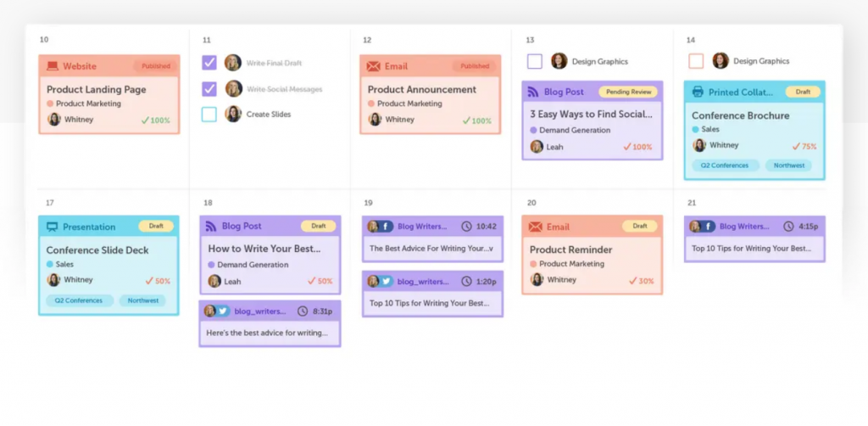The image size is (868, 426).
Task: Open 'The Best Advice For Writing Your...' message
Action: pyautogui.click(x=431, y=248)
